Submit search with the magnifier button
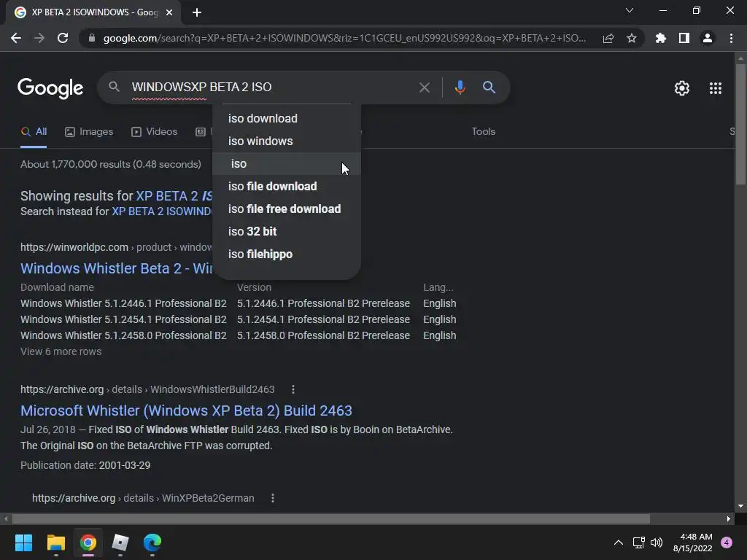The image size is (747, 560). tap(489, 87)
